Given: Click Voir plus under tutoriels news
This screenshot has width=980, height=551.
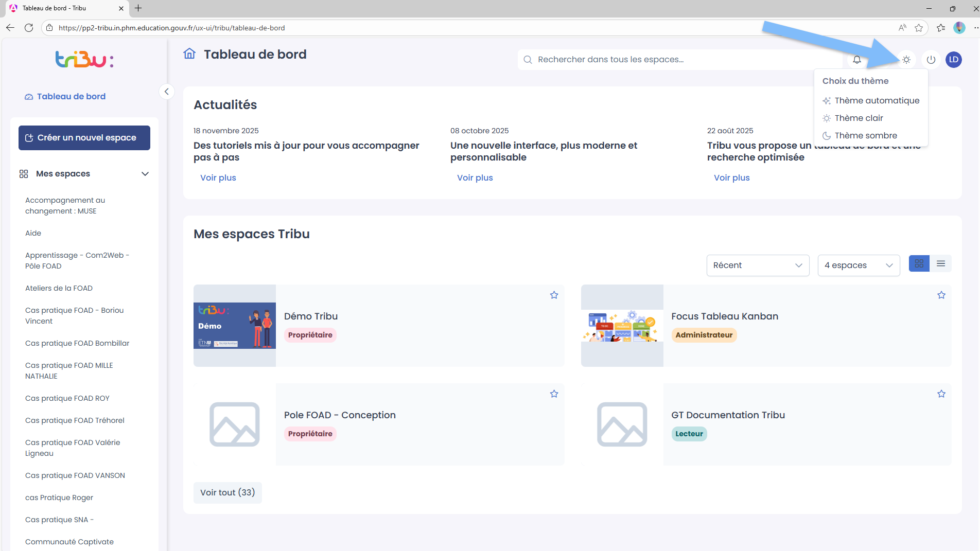Looking at the screenshot, I should pyautogui.click(x=218, y=178).
